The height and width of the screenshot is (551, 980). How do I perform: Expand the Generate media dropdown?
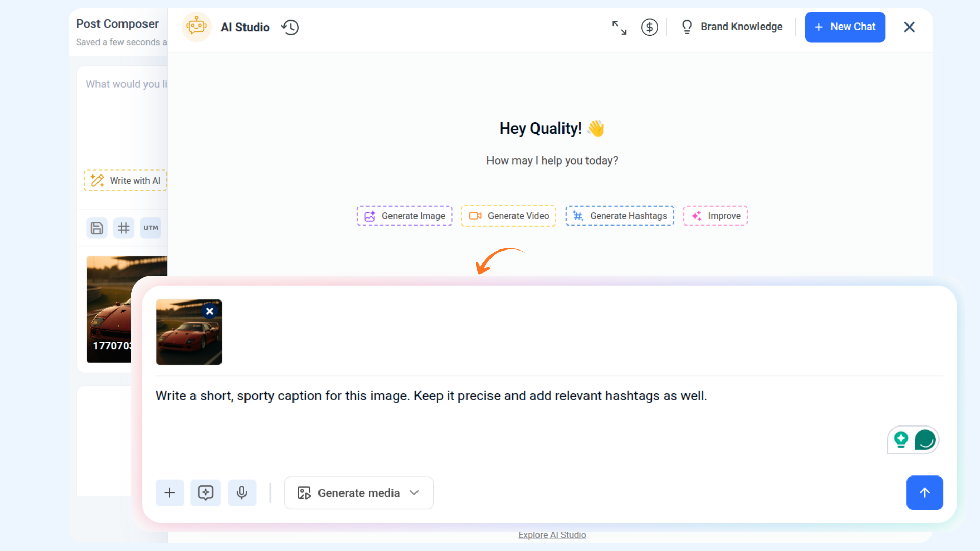359,493
